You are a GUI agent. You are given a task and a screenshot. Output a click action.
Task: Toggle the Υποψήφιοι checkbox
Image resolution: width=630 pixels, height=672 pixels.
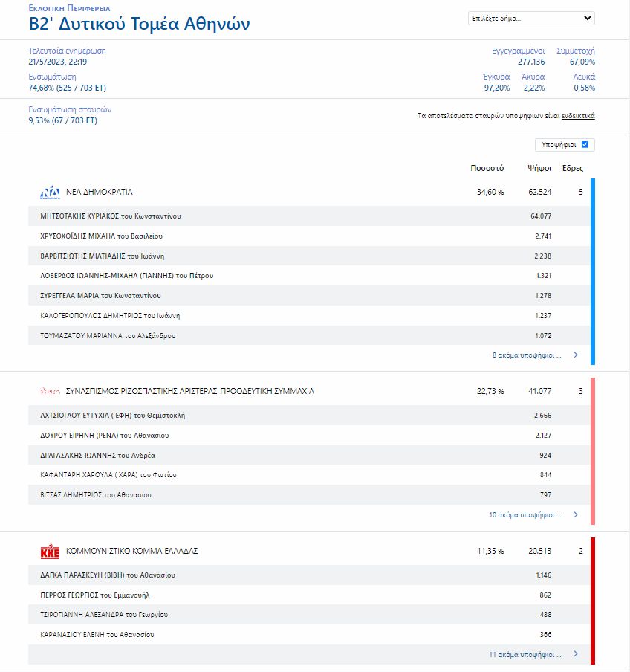[x=585, y=145]
